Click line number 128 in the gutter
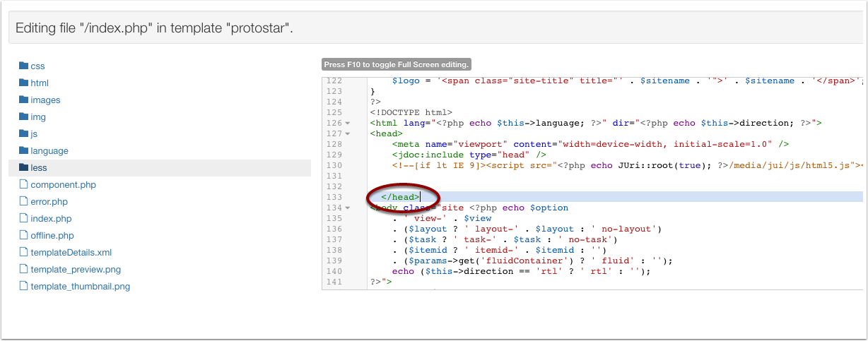Screen dimensions: 868x341 click(x=334, y=144)
